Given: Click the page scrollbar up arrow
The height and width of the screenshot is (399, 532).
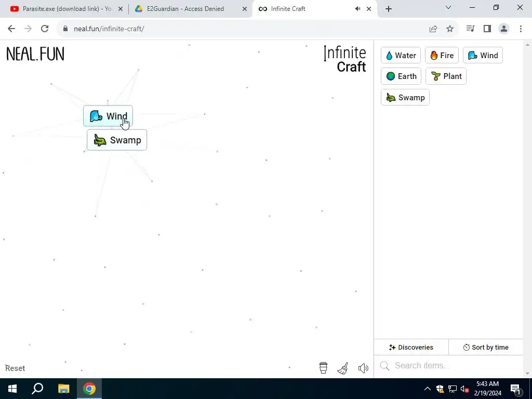Looking at the screenshot, I should [x=528, y=45].
